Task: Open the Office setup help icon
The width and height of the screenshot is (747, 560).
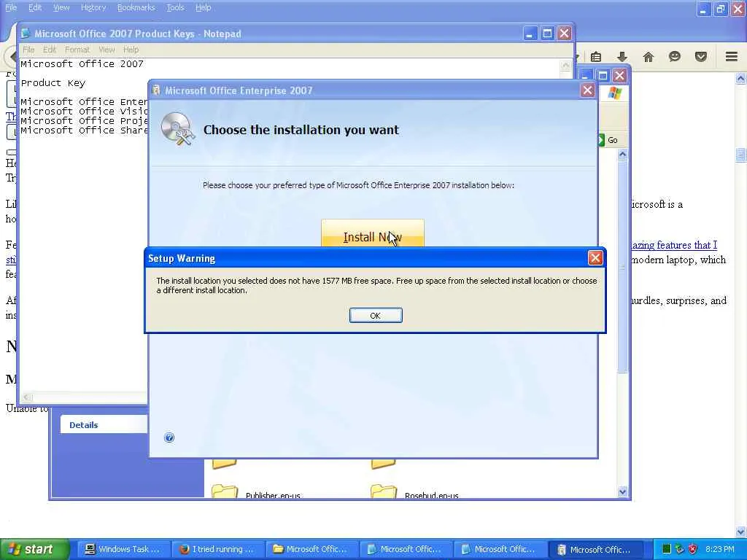Action: (x=169, y=437)
